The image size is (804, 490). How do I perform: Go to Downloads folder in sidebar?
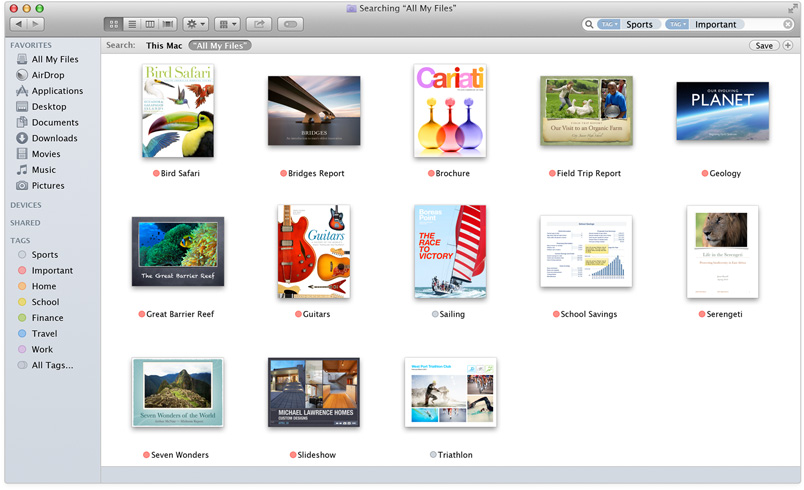(x=54, y=138)
